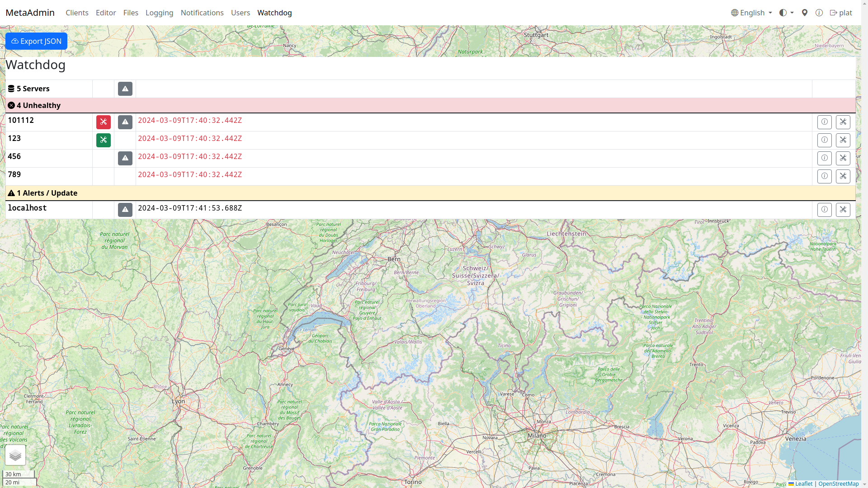Open OpenStreetMap attribution link
The width and height of the screenshot is (868, 488).
838,483
